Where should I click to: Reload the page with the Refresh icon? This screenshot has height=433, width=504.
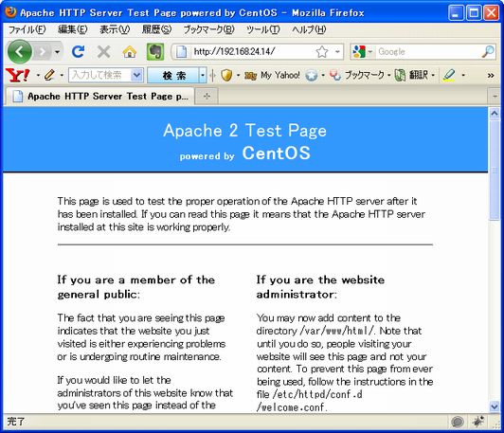[x=78, y=51]
